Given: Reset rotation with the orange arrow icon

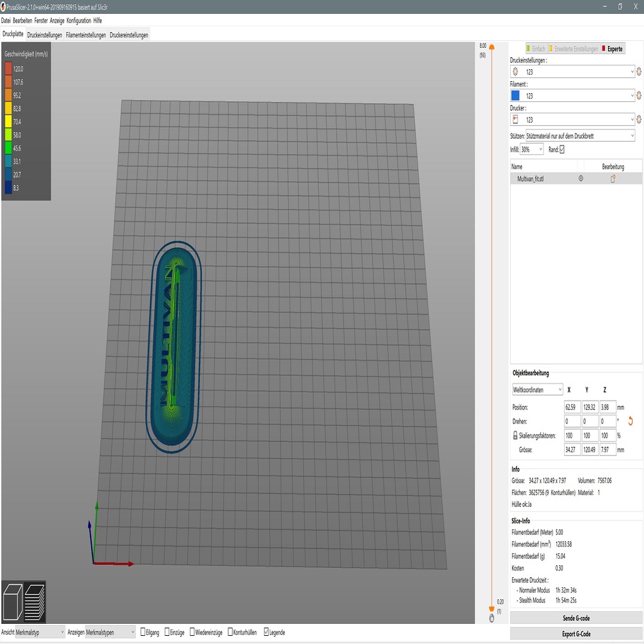Looking at the screenshot, I should click(630, 421).
